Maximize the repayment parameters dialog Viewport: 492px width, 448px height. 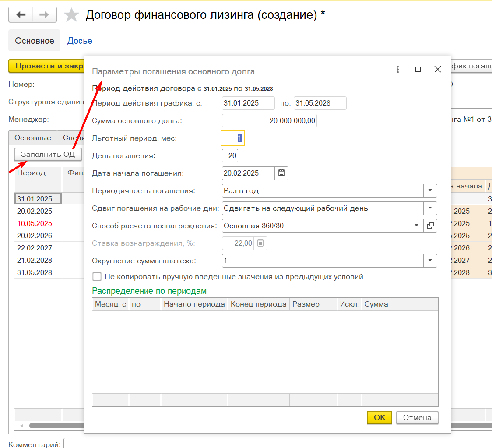click(418, 69)
